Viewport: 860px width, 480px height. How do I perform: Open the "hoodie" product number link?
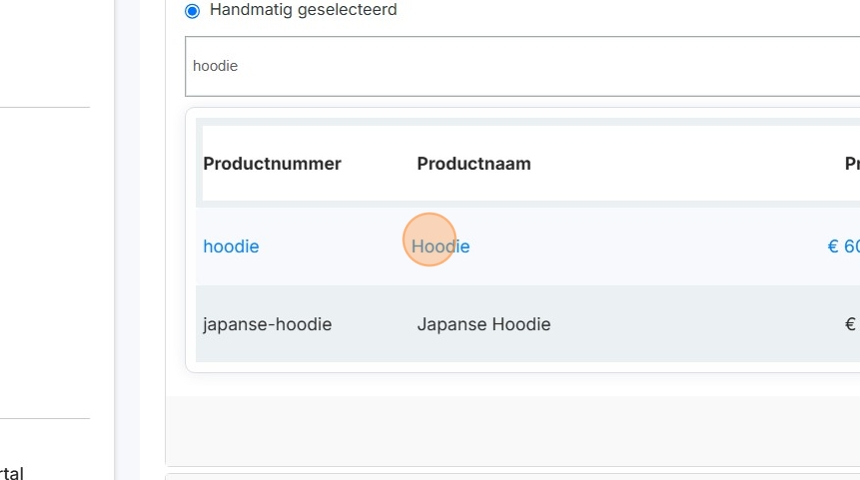click(x=231, y=246)
